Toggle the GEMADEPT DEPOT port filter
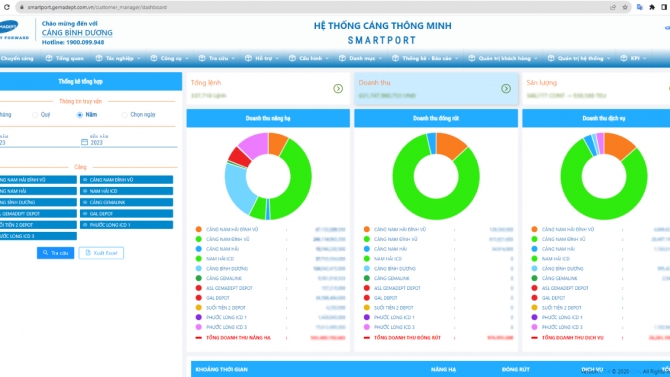This screenshot has height=377, width=670. pyautogui.click(x=38, y=213)
